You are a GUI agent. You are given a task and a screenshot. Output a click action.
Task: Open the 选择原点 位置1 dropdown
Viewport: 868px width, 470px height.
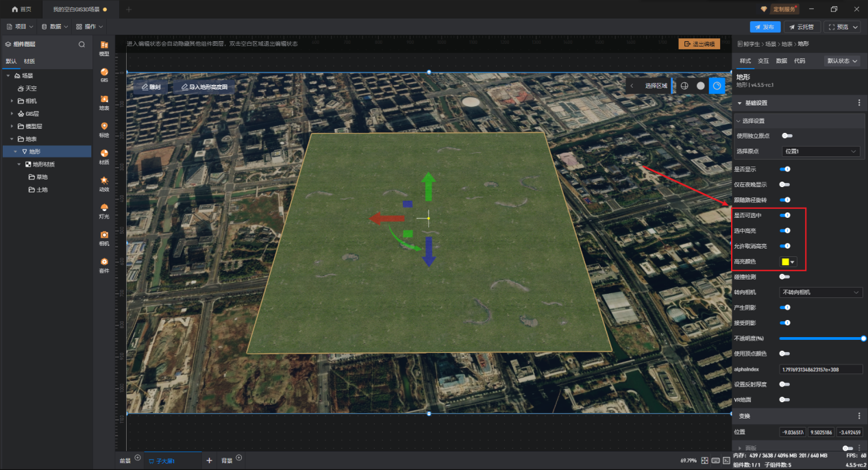tap(821, 151)
